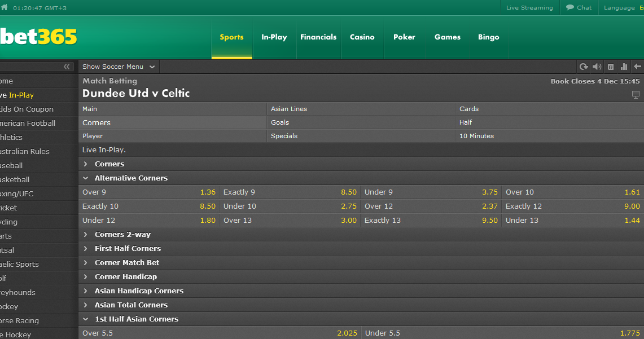Bet on Exactly 9 at 8.50

coord(290,192)
